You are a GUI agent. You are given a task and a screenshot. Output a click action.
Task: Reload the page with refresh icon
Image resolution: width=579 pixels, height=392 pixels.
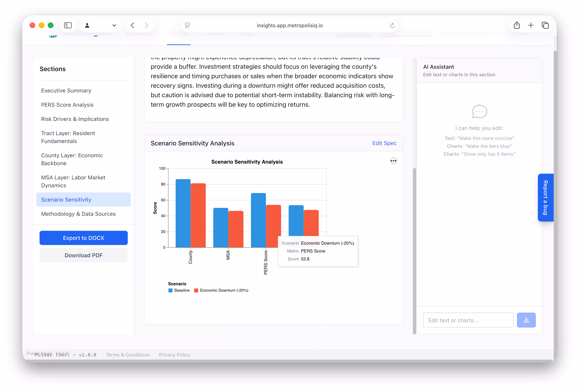pyautogui.click(x=392, y=25)
